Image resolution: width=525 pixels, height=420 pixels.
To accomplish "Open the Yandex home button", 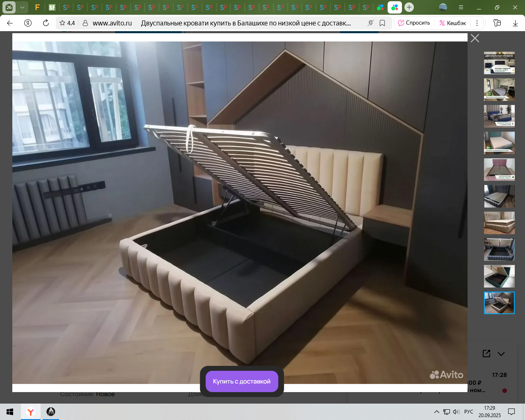I will 28,23.
